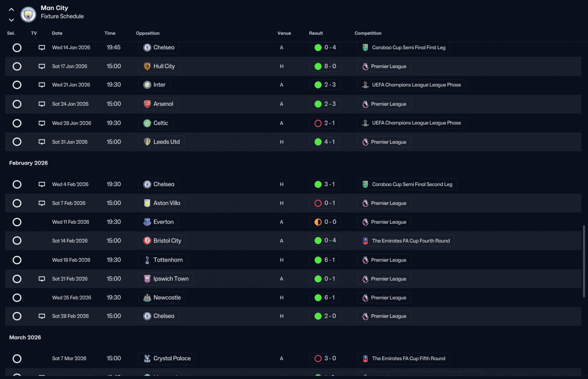Select radio for Everton fixture
This screenshot has width=588, height=379.
click(17, 222)
